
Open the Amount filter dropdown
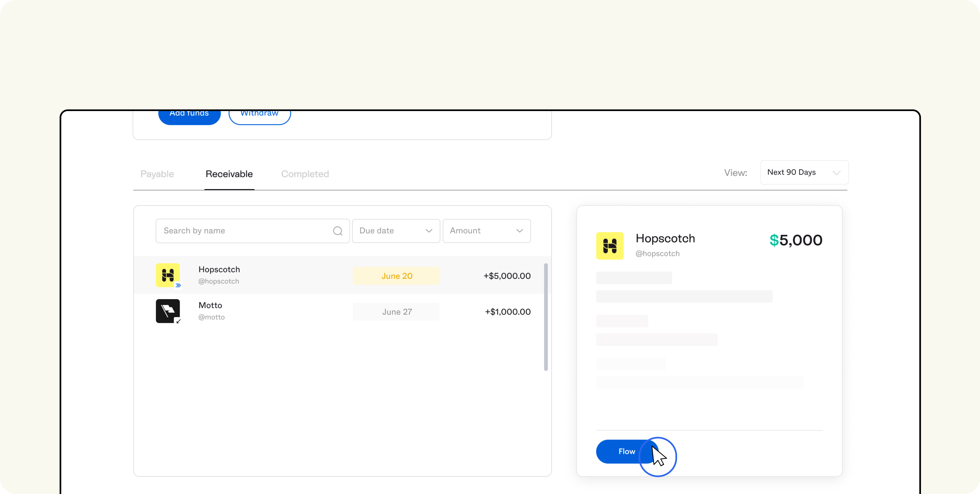[x=486, y=231]
